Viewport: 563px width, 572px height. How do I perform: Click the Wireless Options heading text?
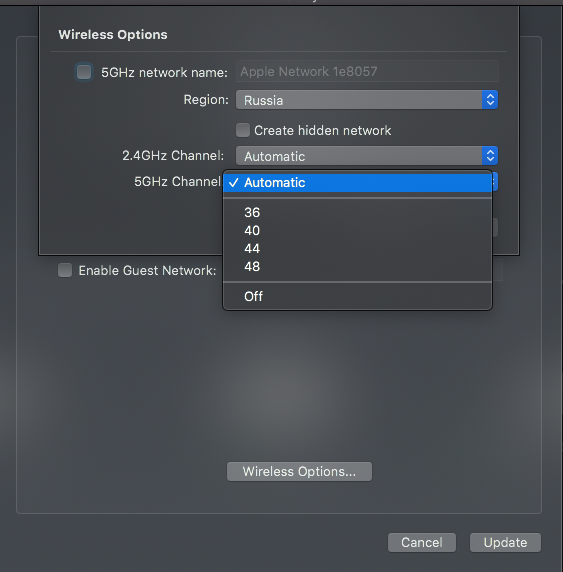[113, 35]
